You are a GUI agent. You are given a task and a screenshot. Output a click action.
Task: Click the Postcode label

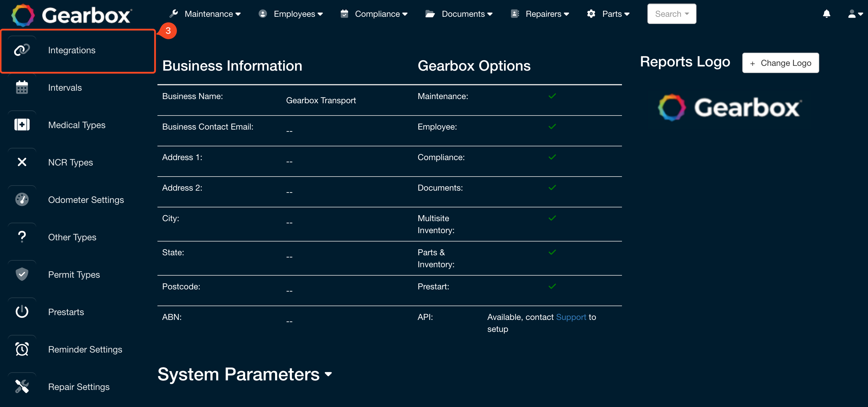click(x=181, y=286)
